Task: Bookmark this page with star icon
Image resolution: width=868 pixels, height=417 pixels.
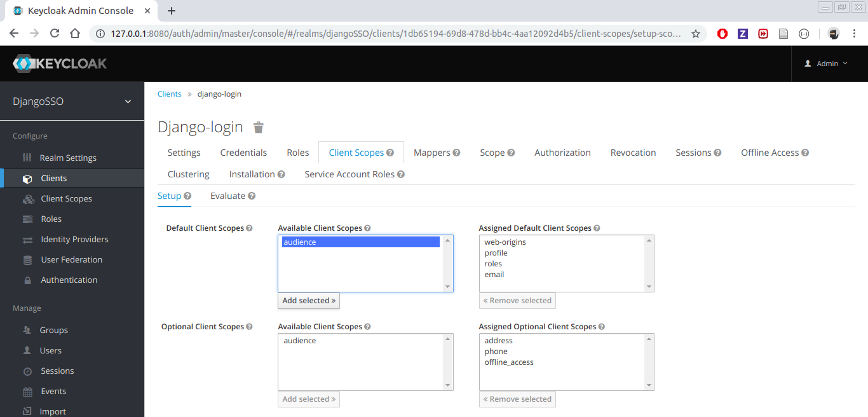Action: point(696,34)
